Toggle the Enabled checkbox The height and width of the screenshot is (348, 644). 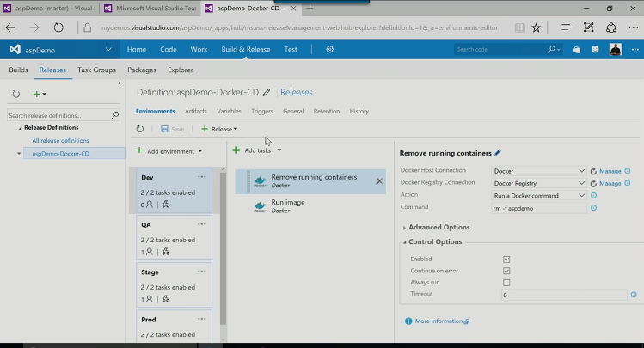[506, 259]
